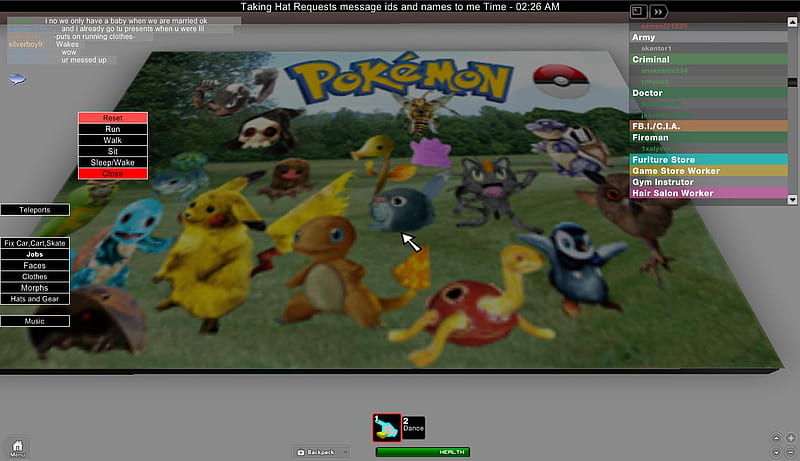Open the Jobs menu
Viewport: 800px width, 461px height.
[x=35, y=254]
